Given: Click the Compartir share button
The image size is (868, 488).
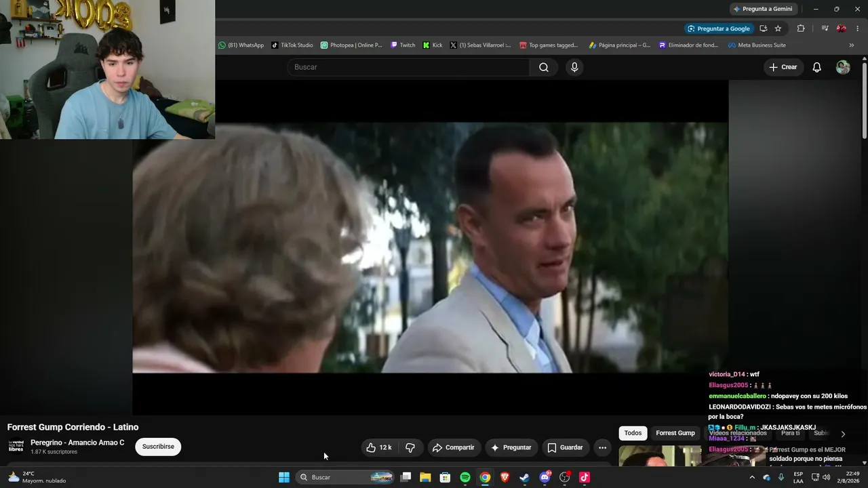Looking at the screenshot, I should [x=454, y=447].
